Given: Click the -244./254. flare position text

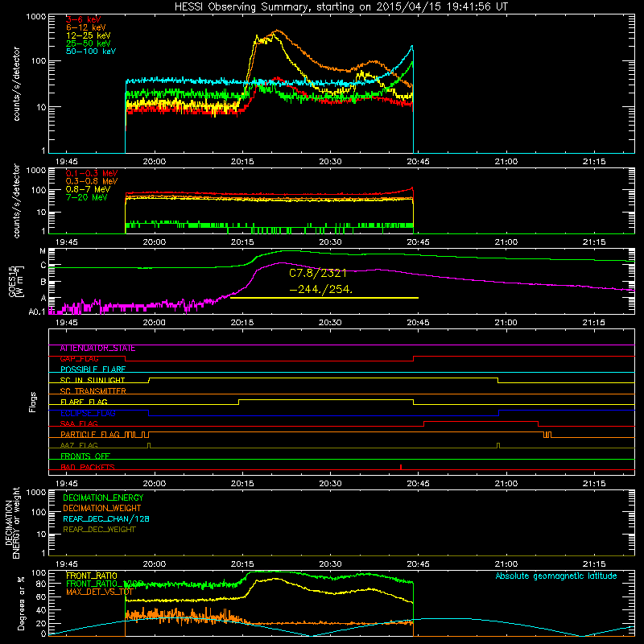Looking at the screenshot, I should pos(320,289).
